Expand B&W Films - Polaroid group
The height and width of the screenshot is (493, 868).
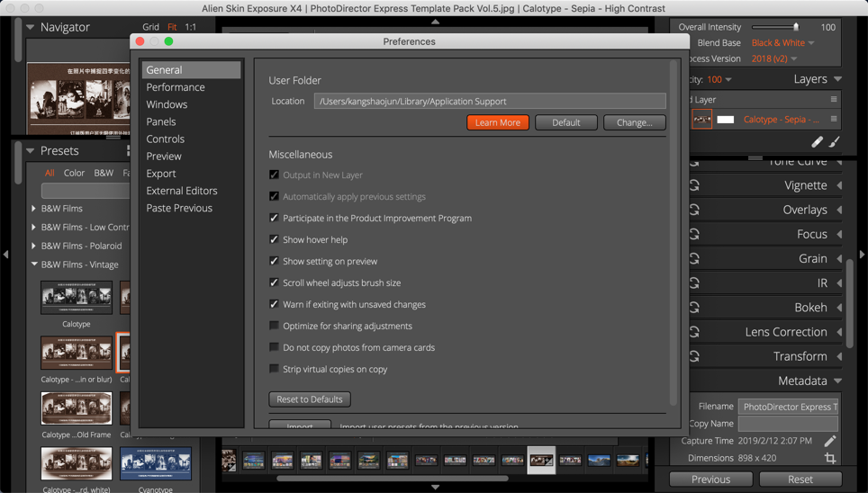[34, 246]
